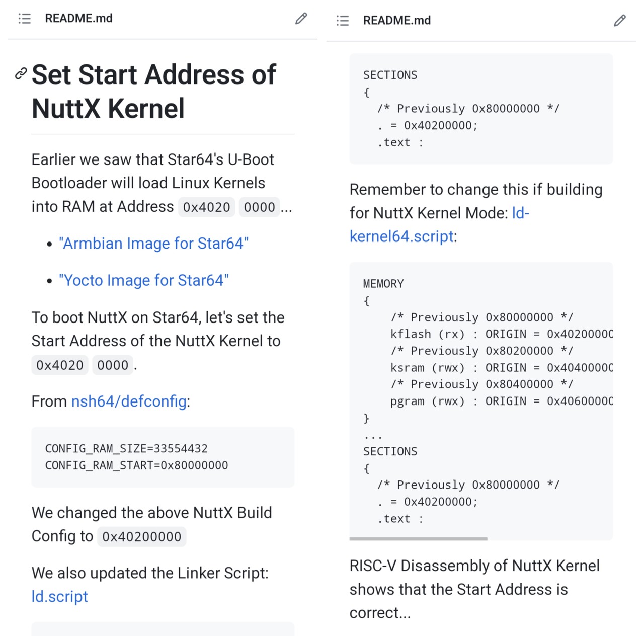Screen dimensions: 644x644
Task: Open table of contents in right README pane
Action: [343, 21]
